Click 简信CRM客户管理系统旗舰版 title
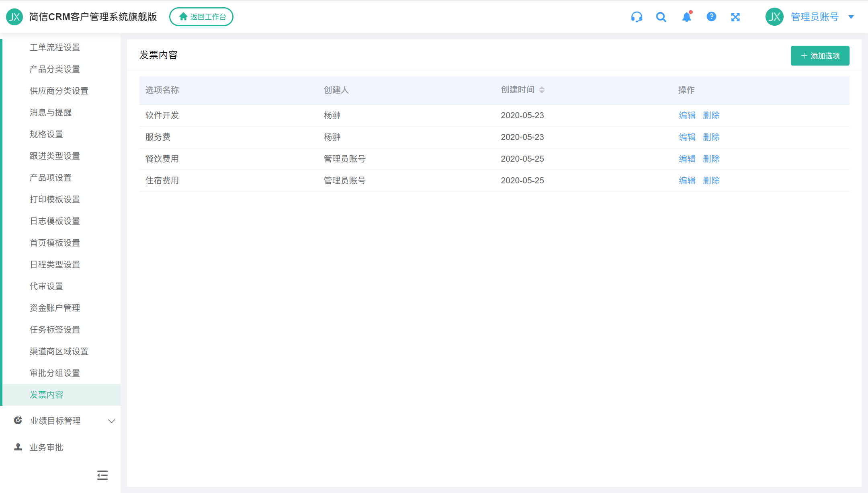 [x=93, y=17]
